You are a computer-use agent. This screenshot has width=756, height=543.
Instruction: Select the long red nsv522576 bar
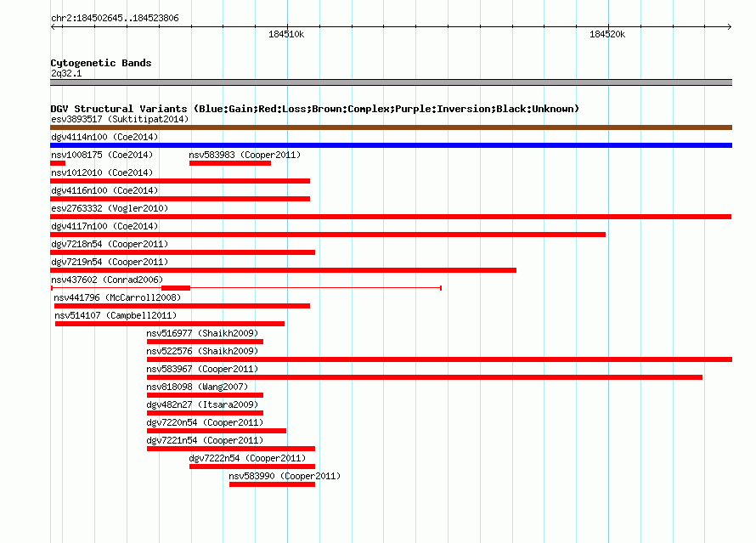click(440, 359)
